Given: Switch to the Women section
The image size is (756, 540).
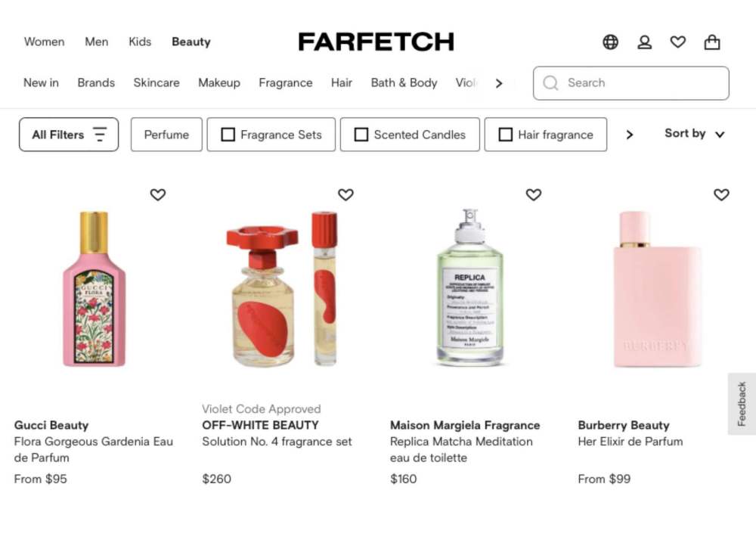Looking at the screenshot, I should point(44,42).
